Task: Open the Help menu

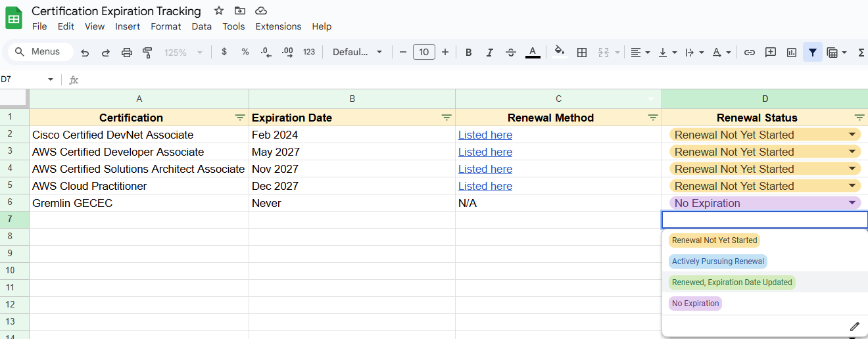Action: point(322,26)
